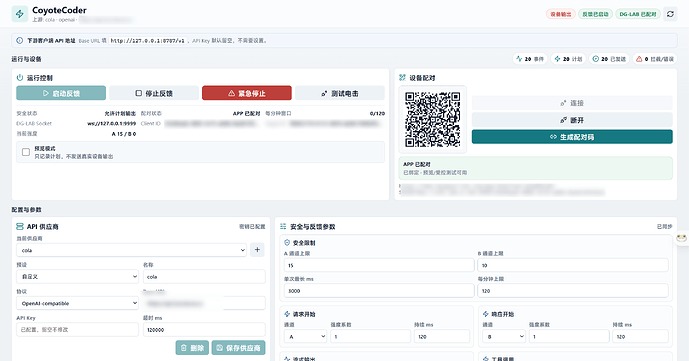Image resolution: width=689 pixels, height=361 pixels.
Task: Click the 允许计划输出 safety status value
Action: pyautogui.click(x=120, y=113)
